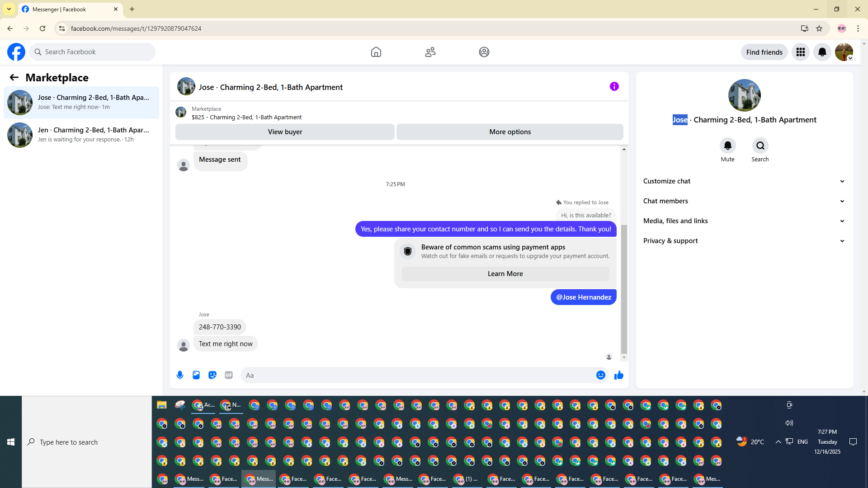The width and height of the screenshot is (868, 488).
Task: Open Jose's listing thumbnail in right panel
Action: (745, 95)
